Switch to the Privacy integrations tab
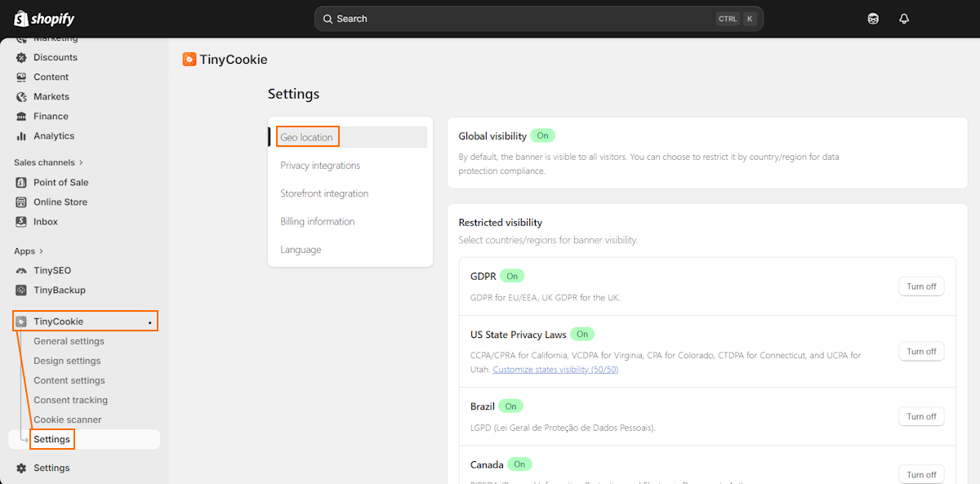The height and width of the screenshot is (484, 980). click(x=319, y=165)
